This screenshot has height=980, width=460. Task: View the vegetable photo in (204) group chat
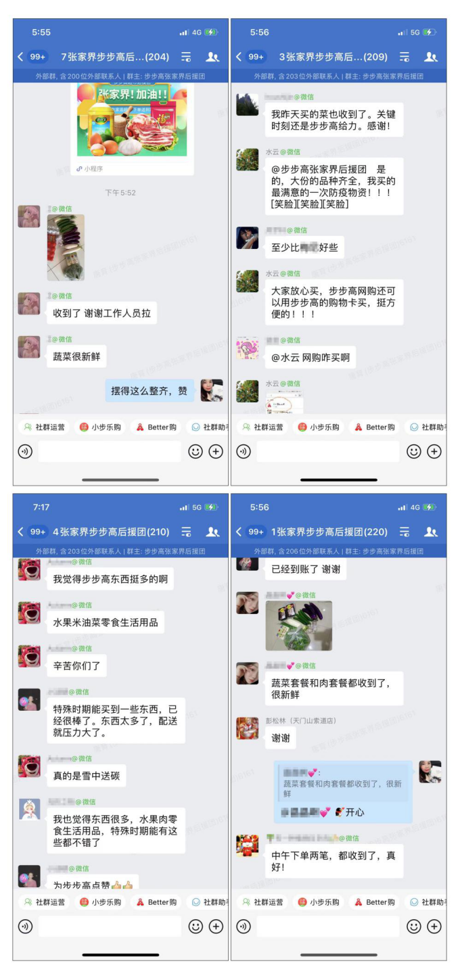[x=66, y=248]
